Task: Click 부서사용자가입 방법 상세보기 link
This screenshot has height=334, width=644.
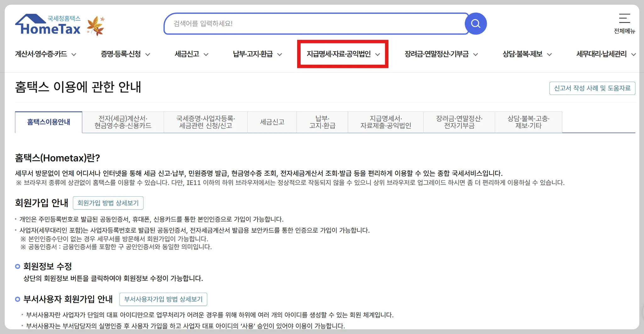Action: [x=164, y=299]
